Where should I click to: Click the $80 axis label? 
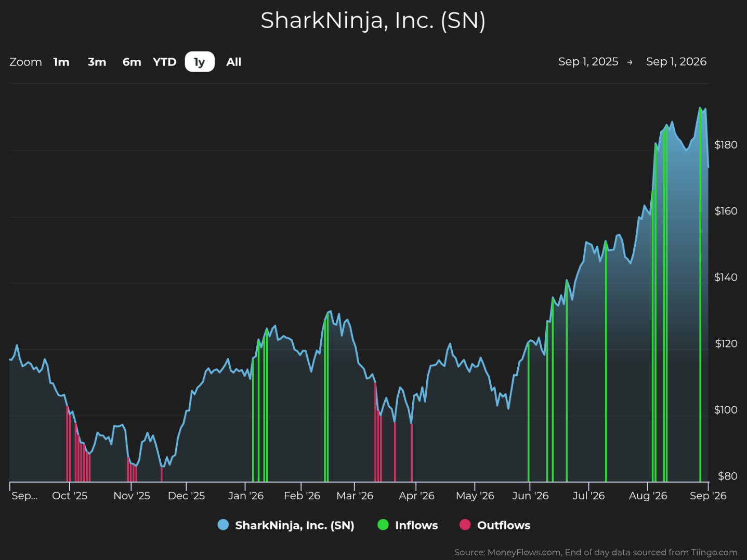[x=727, y=476]
